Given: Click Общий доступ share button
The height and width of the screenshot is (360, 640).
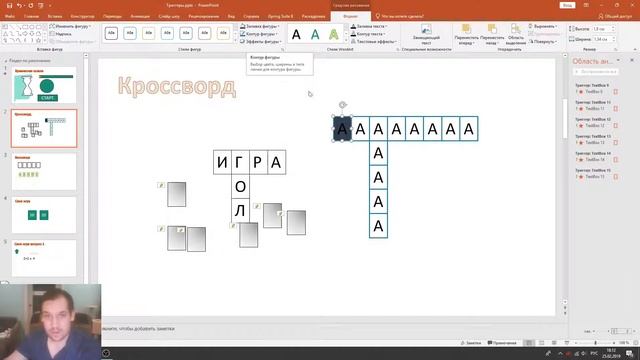Looking at the screenshot, I should tap(615, 16).
